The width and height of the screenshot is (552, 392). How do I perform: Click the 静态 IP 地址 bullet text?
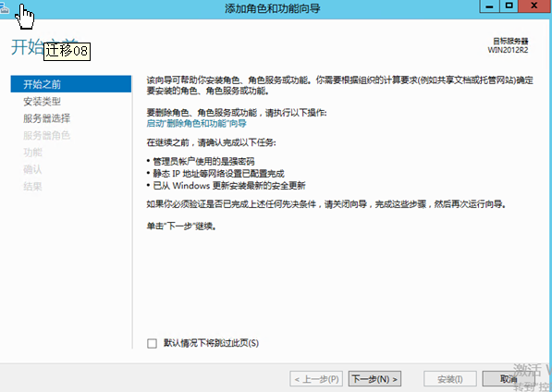[218, 174]
